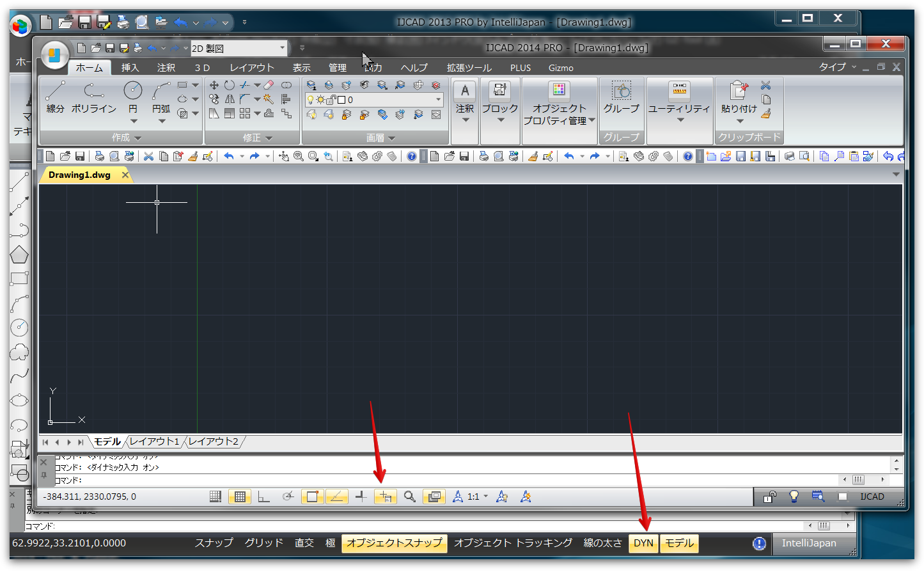
Task: Select the 円弧 arc tool
Action: [x=161, y=96]
